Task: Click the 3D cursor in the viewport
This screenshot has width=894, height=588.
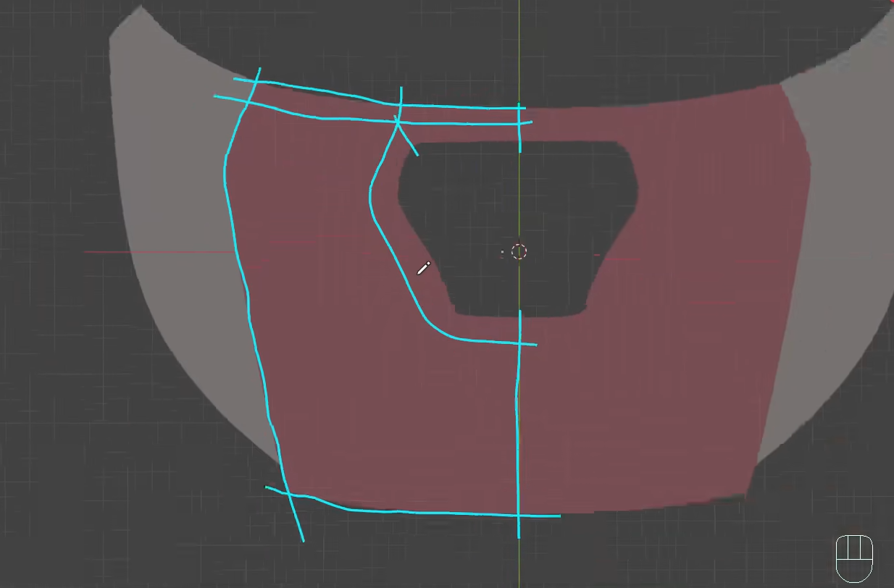Action: pyautogui.click(x=519, y=251)
